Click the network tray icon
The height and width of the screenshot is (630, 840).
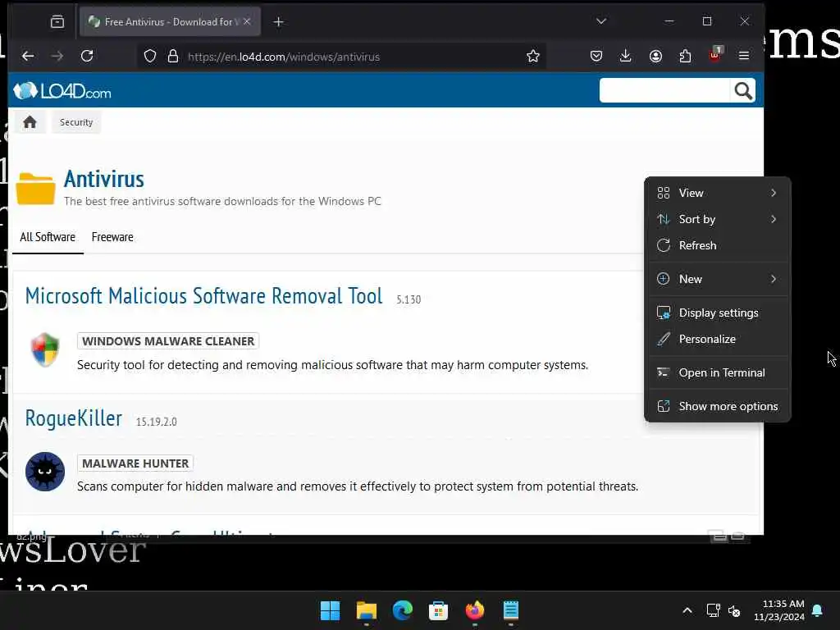(713, 610)
